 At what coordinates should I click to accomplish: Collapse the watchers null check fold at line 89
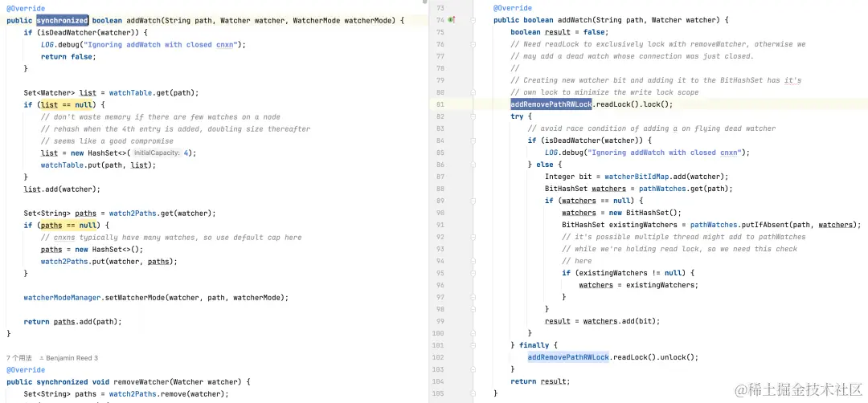473,201
